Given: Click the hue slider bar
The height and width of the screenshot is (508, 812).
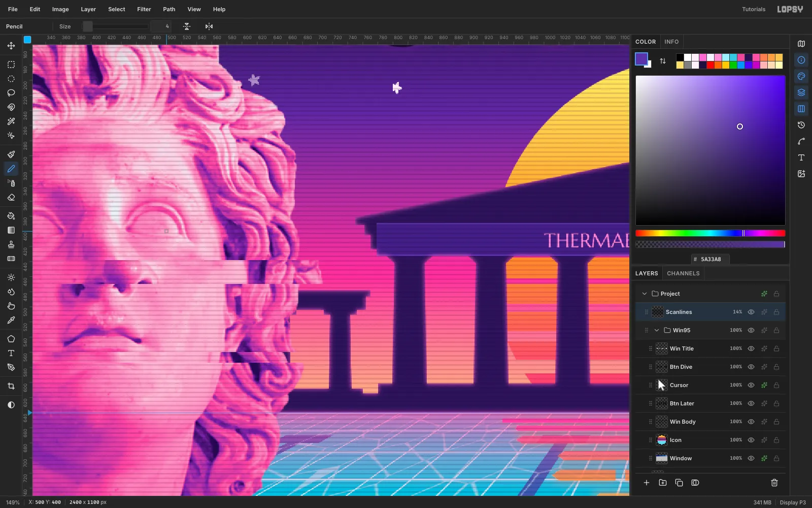Looking at the screenshot, I should pos(710,233).
